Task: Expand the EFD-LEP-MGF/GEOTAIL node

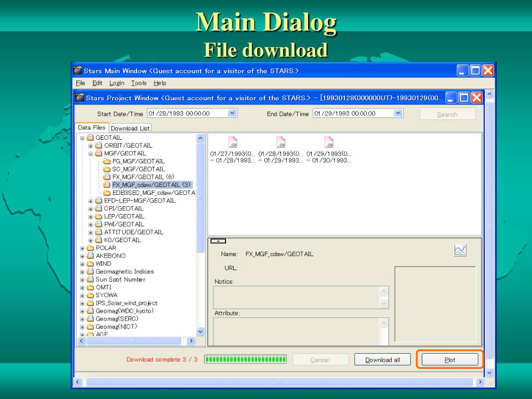Action: [x=90, y=201]
